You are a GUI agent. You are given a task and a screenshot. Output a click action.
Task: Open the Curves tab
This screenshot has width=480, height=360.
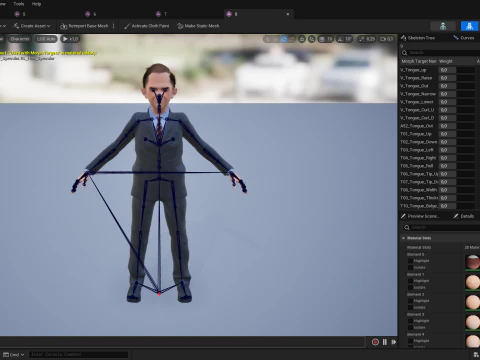click(464, 38)
